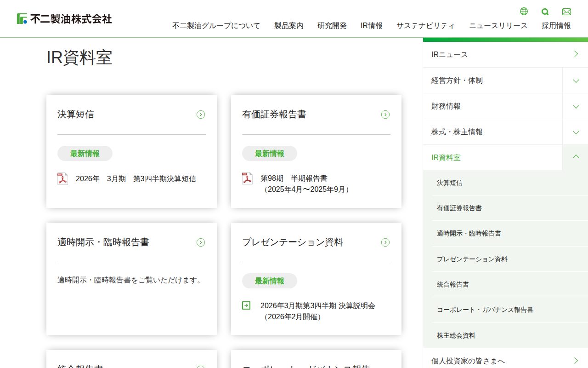Open the site search magnifier icon

(x=545, y=11)
